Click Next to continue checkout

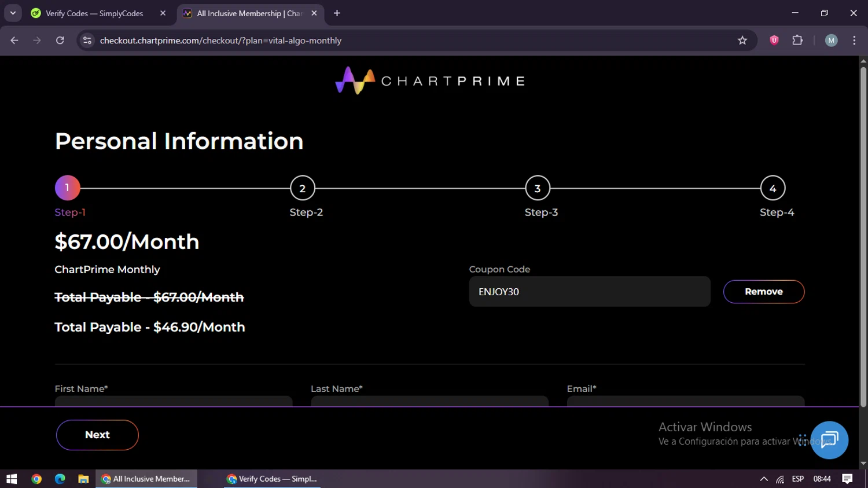97,435
